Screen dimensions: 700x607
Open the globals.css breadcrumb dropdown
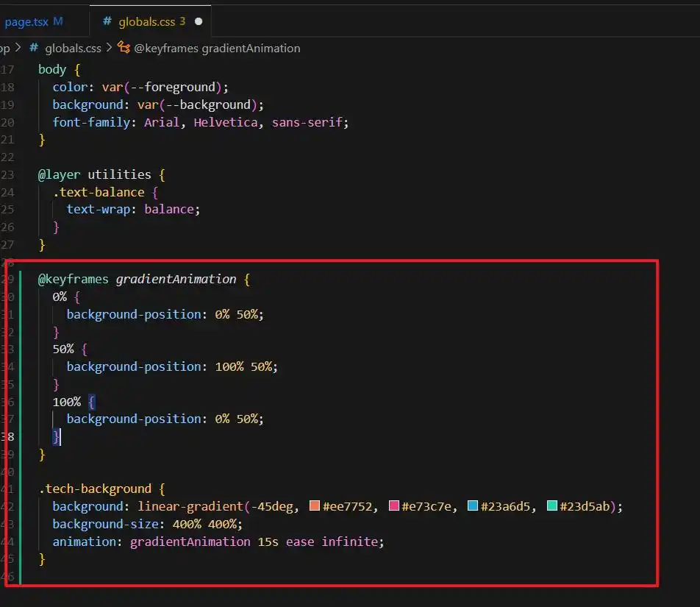tap(73, 48)
